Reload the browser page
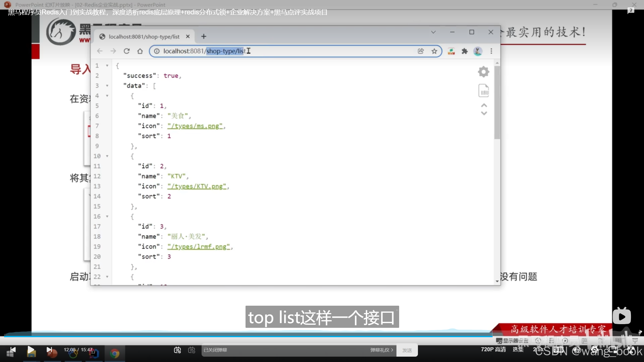 (x=126, y=51)
